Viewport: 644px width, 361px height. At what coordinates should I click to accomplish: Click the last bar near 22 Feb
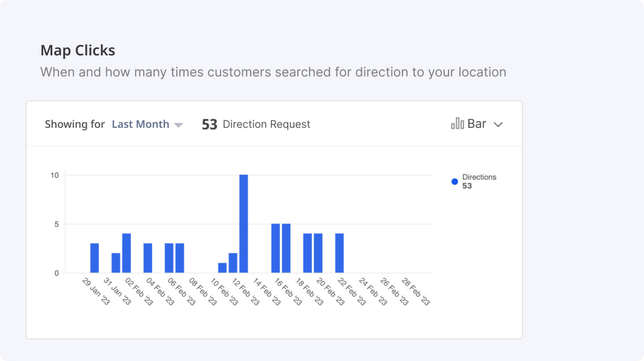(339, 253)
